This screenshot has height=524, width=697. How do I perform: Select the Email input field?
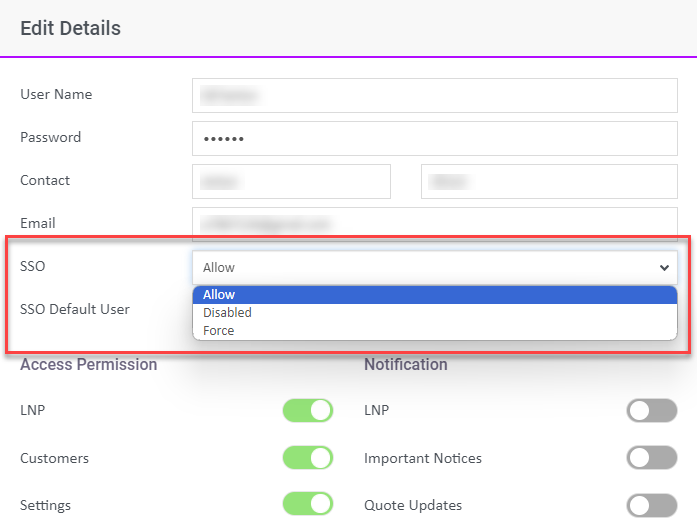[434, 224]
